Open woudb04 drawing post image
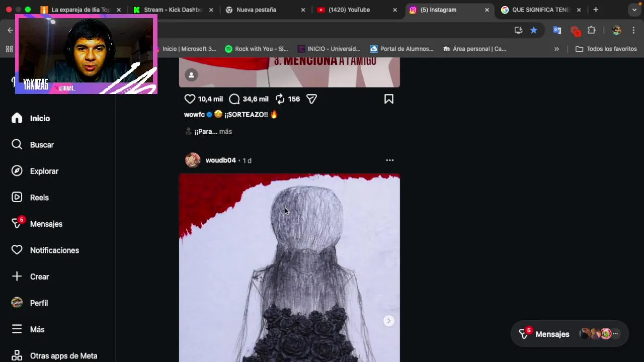 [289, 268]
